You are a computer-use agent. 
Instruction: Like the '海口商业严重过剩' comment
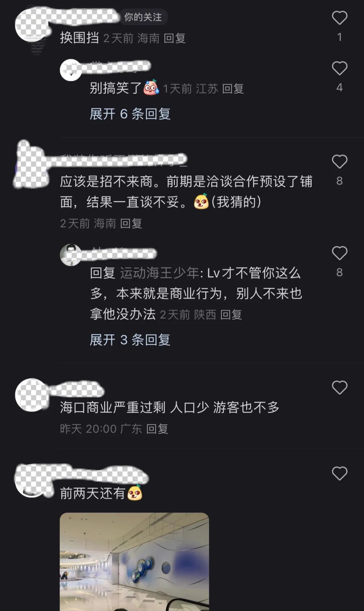(x=339, y=387)
